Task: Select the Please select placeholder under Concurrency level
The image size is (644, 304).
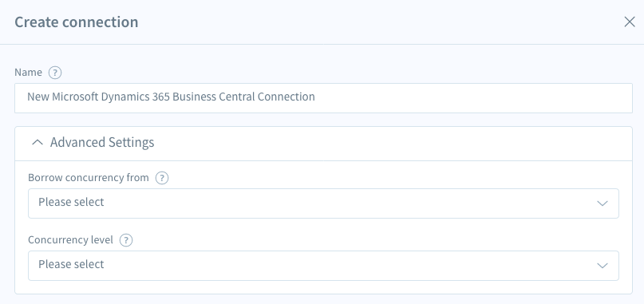Action: pos(71,264)
